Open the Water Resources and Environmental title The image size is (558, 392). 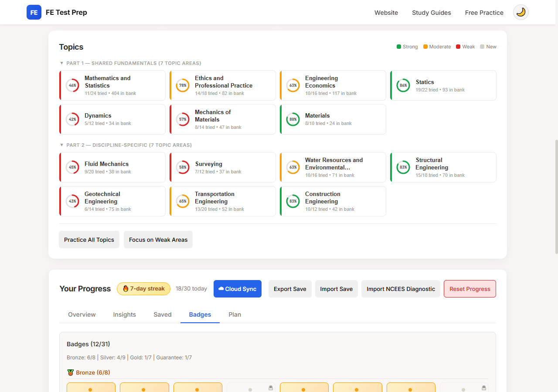click(334, 164)
